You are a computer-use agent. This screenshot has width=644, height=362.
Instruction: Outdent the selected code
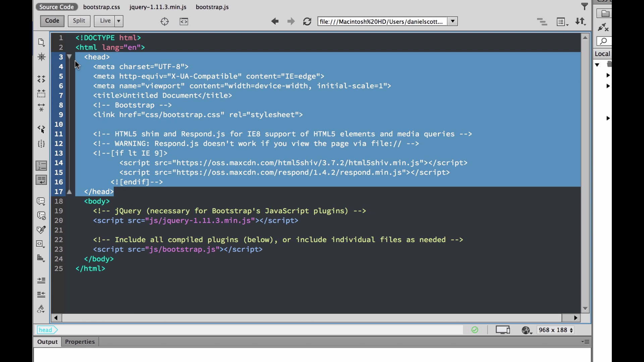coord(41,295)
